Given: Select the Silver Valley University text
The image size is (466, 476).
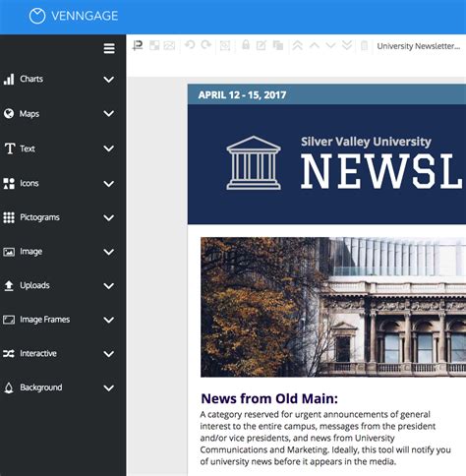Looking at the screenshot, I should 366,142.
